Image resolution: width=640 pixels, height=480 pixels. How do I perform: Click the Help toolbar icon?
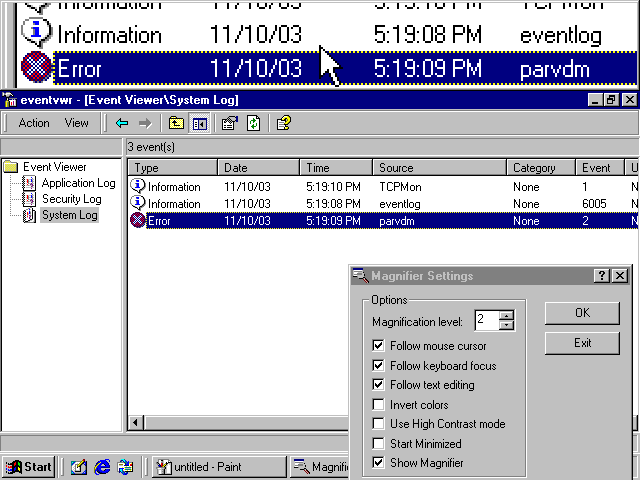(x=284, y=123)
